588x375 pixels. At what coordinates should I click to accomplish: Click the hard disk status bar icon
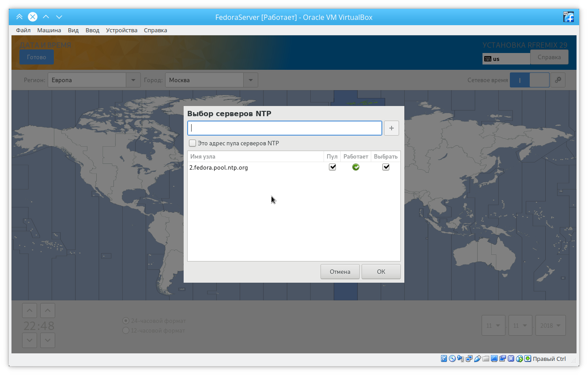click(x=444, y=359)
